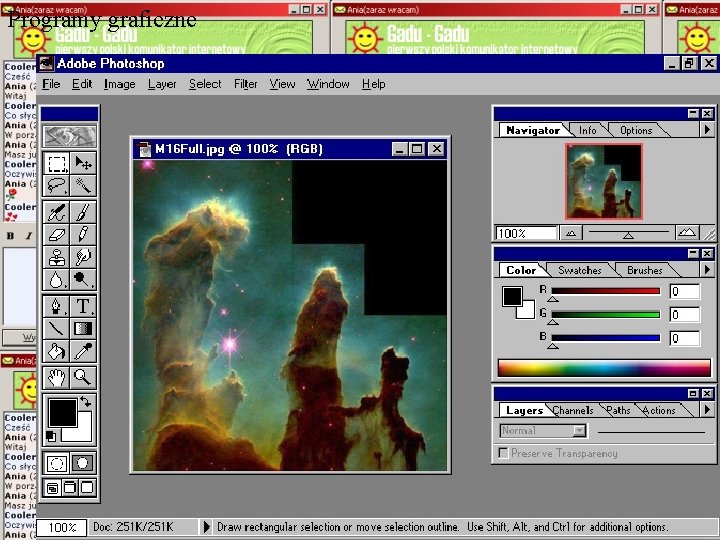Open the Filter menu
Viewport: 720px width, 540px height.
(x=246, y=84)
